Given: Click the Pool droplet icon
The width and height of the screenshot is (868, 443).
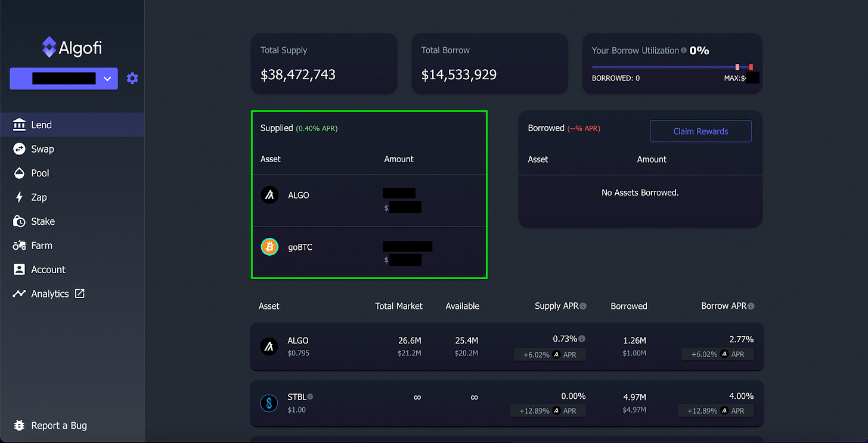Looking at the screenshot, I should pos(20,173).
